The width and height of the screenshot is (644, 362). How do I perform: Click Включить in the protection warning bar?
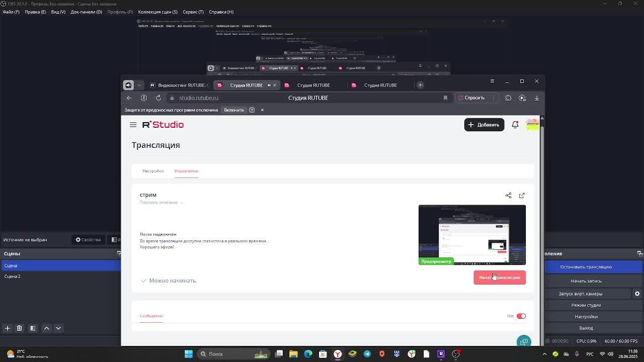pos(234,110)
